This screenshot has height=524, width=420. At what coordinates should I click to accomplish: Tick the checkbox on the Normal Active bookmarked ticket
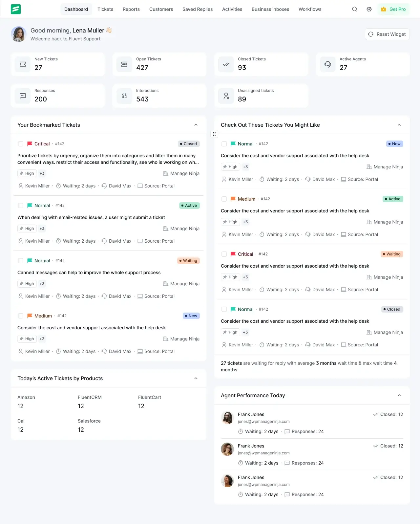click(20, 205)
